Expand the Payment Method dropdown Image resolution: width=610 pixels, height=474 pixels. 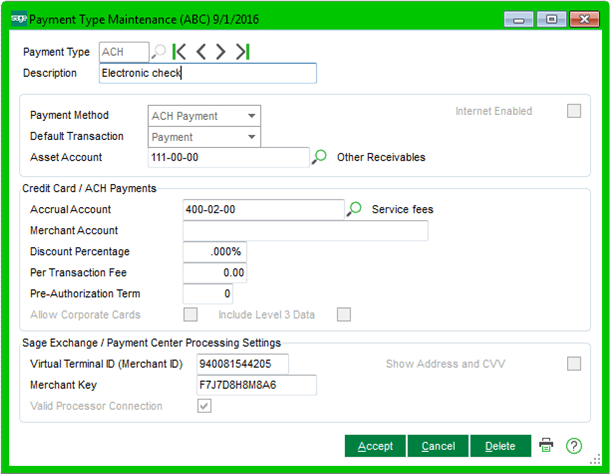pos(251,115)
